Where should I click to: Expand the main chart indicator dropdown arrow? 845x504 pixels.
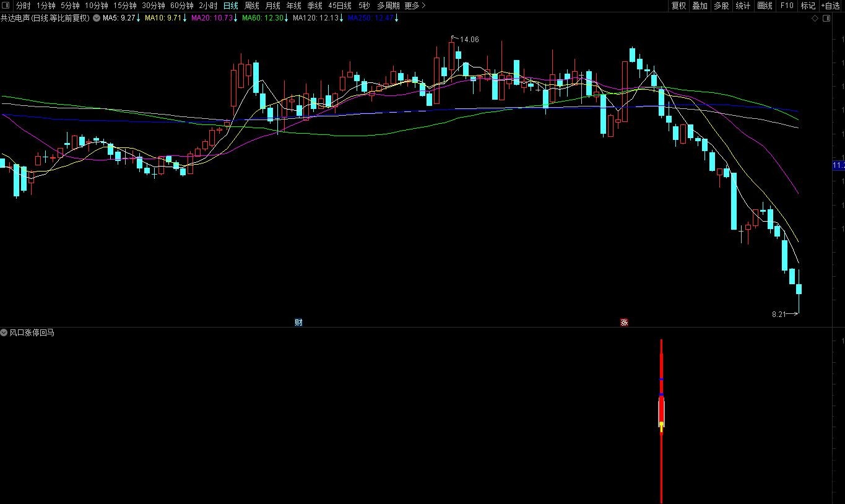click(97, 19)
